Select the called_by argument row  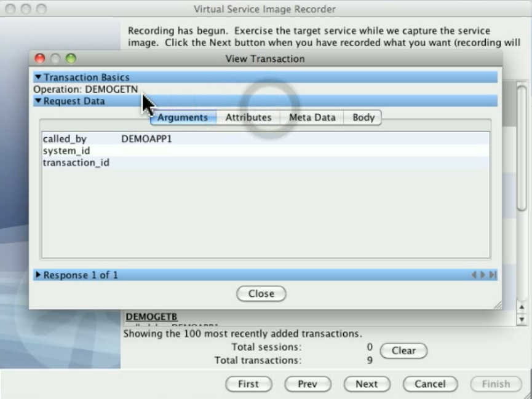point(265,139)
